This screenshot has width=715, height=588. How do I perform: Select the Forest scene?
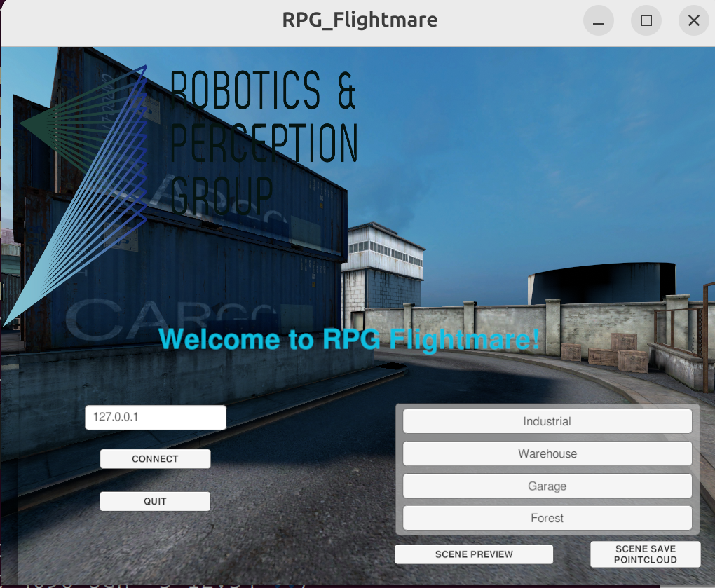(547, 518)
